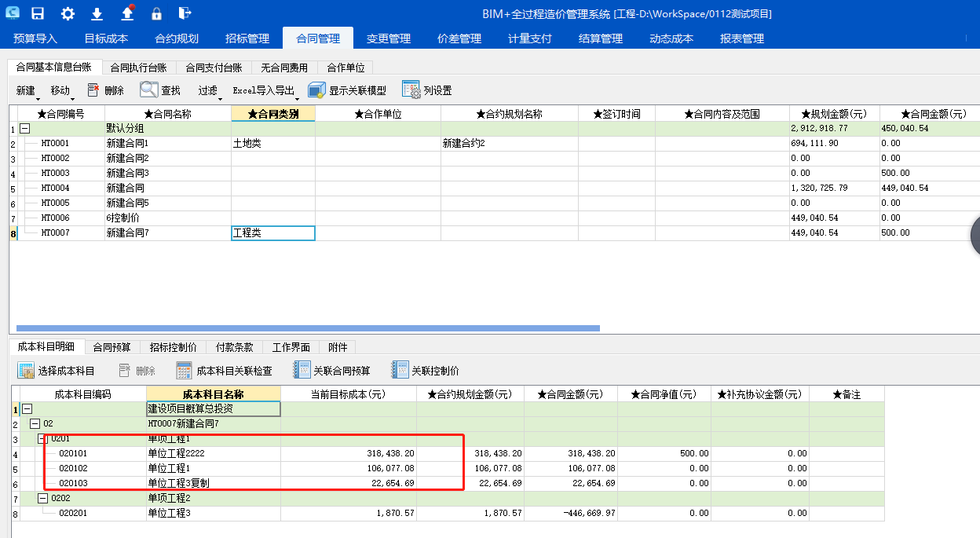
Task: Click the 成本科目关联检查 calculator icon
Action: (x=185, y=371)
